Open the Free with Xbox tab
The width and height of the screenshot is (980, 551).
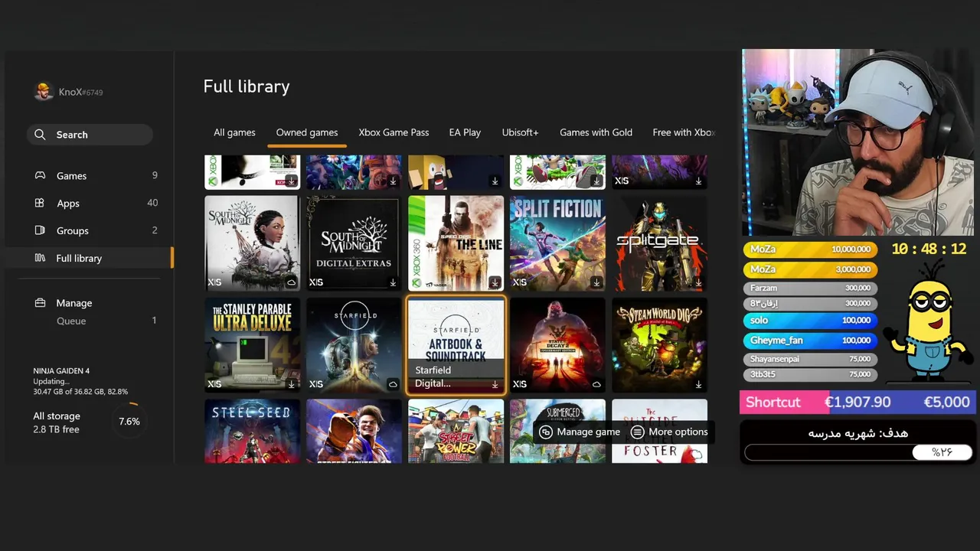(x=683, y=132)
